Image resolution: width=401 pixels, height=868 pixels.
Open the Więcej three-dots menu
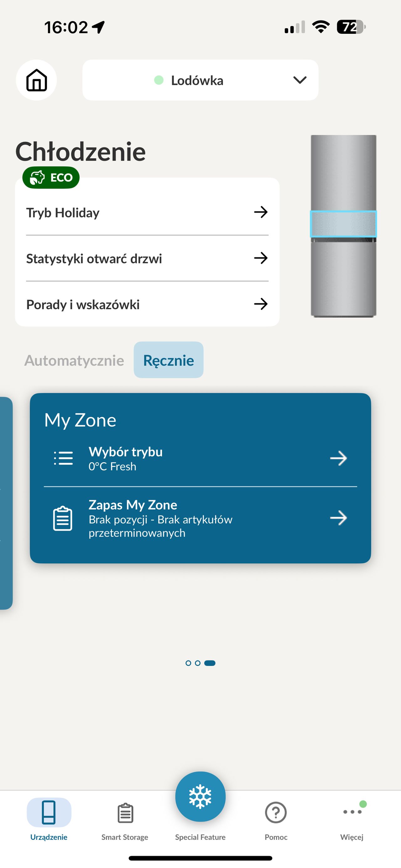352,811
